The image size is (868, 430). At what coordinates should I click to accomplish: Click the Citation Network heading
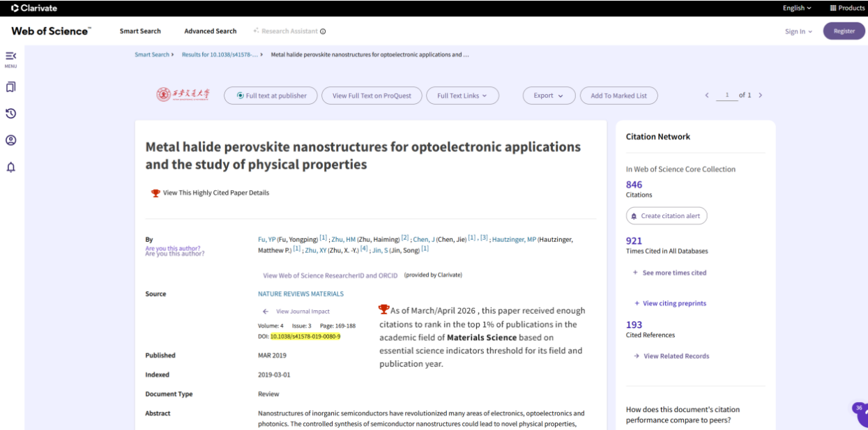(658, 137)
